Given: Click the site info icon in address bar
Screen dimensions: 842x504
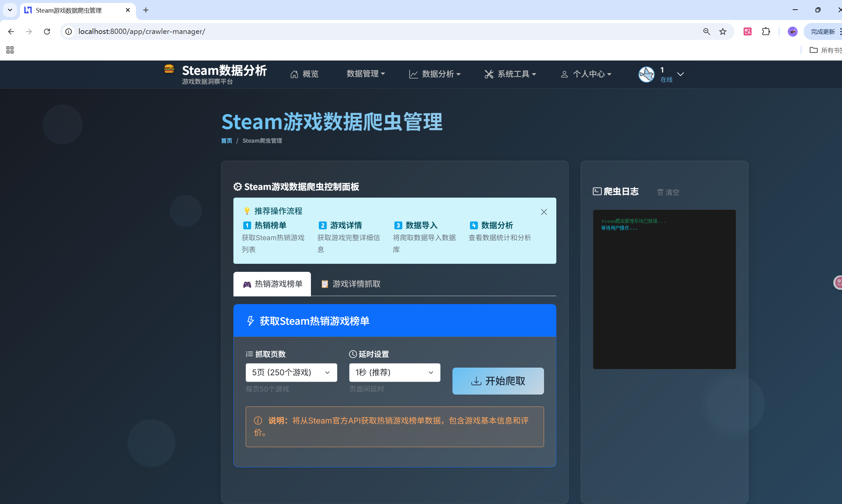Looking at the screenshot, I should (69, 32).
